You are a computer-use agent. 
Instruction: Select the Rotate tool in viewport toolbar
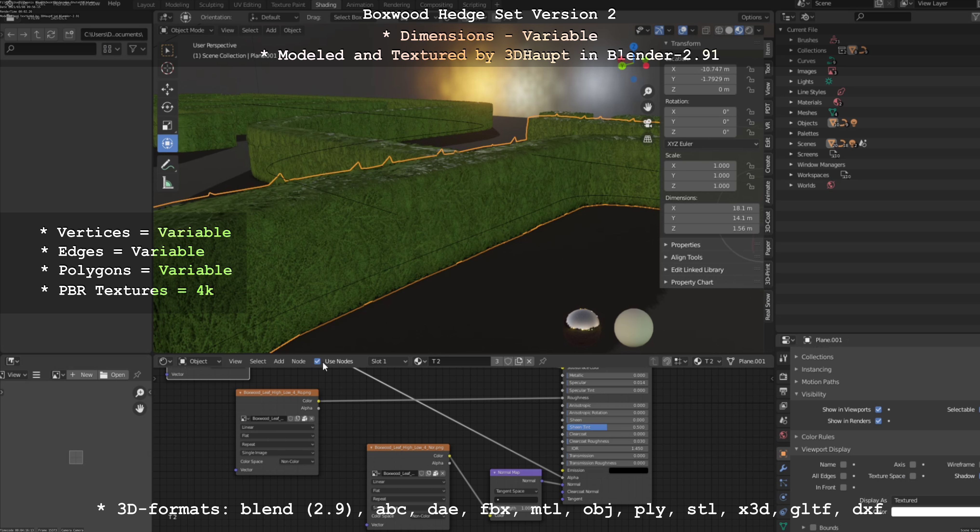(x=167, y=108)
